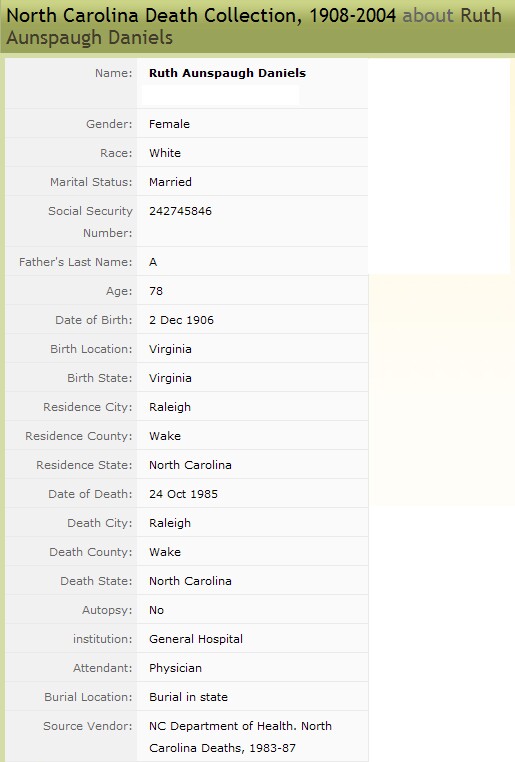Click the Marital Status value Married
The height and width of the screenshot is (762, 515).
click(170, 182)
